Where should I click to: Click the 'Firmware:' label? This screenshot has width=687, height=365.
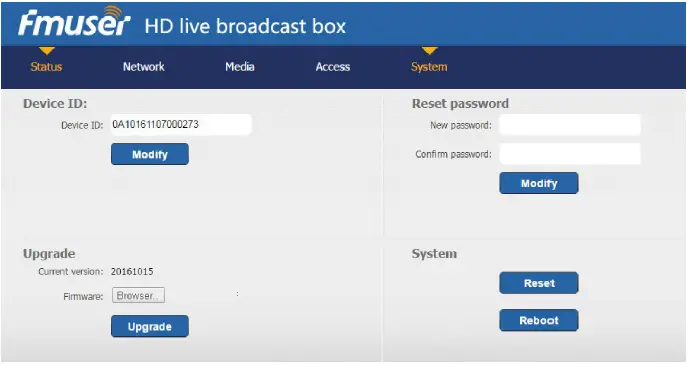click(x=83, y=297)
